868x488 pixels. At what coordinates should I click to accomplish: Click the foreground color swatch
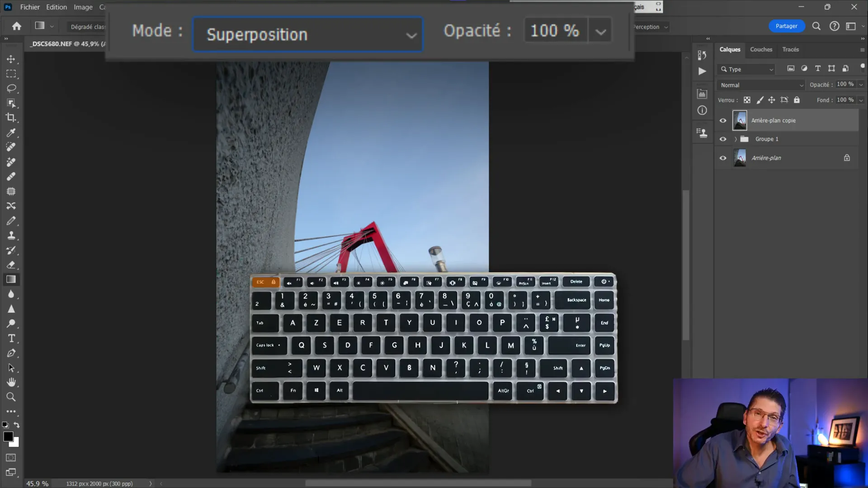pyautogui.click(x=8, y=436)
